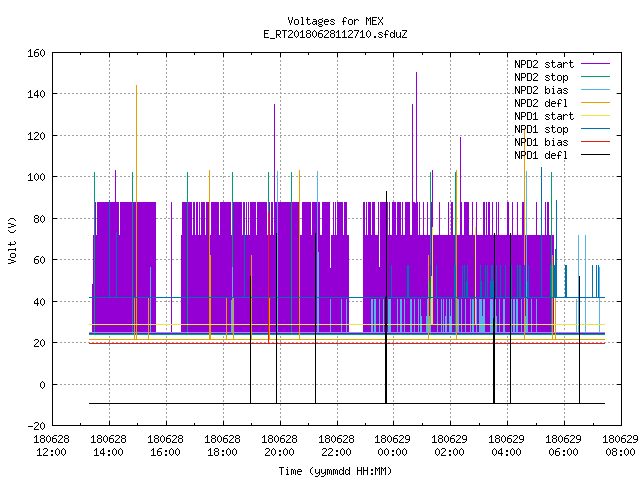Click the x-axis tick 180629 08:00
This screenshot has width=640, height=480.
coord(620,446)
